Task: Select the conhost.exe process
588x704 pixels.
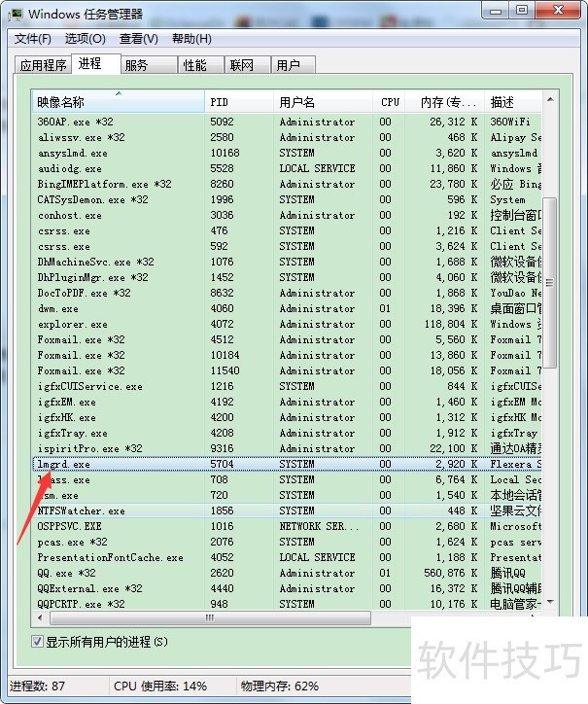Action: 287,215
